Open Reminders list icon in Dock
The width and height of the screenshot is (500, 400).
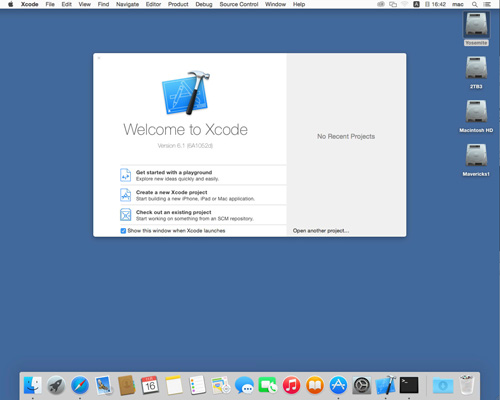197,385
